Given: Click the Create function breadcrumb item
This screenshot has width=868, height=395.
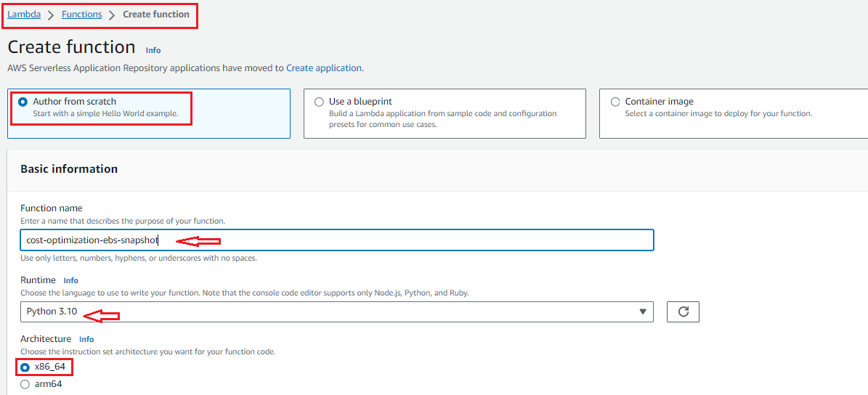Looking at the screenshot, I should 156,15.
